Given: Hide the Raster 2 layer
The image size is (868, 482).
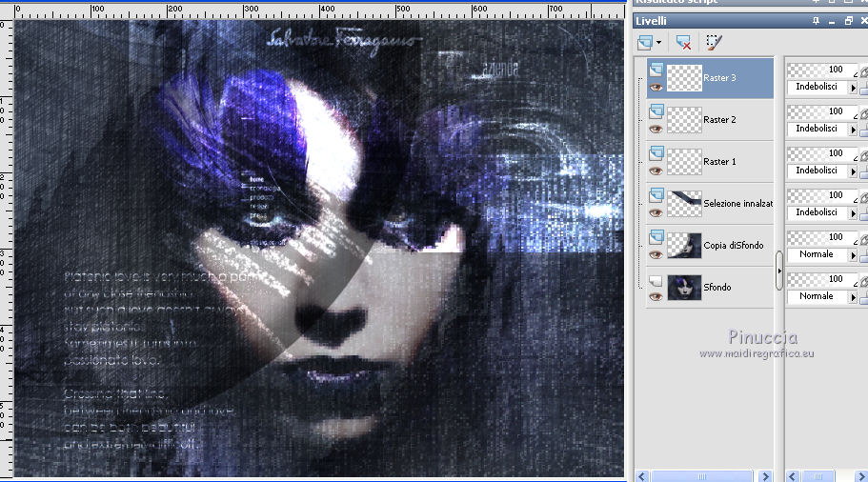Looking at the screenshot, I should click(656, 129).
